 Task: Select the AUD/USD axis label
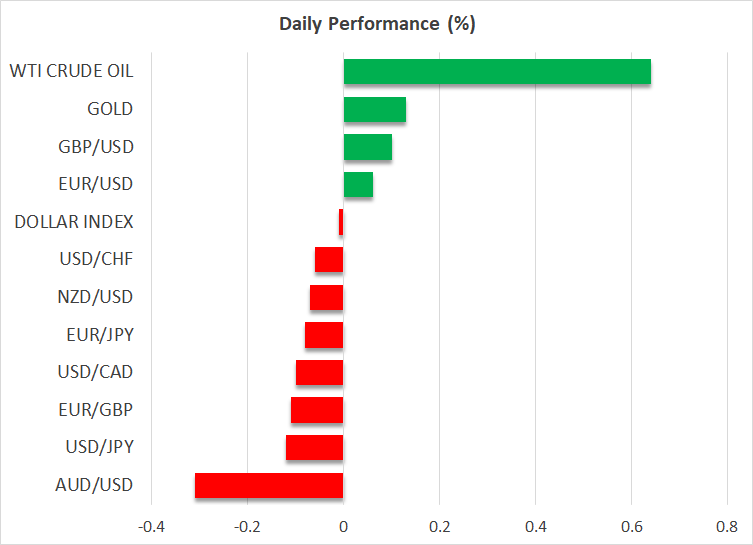coord(95,485)
